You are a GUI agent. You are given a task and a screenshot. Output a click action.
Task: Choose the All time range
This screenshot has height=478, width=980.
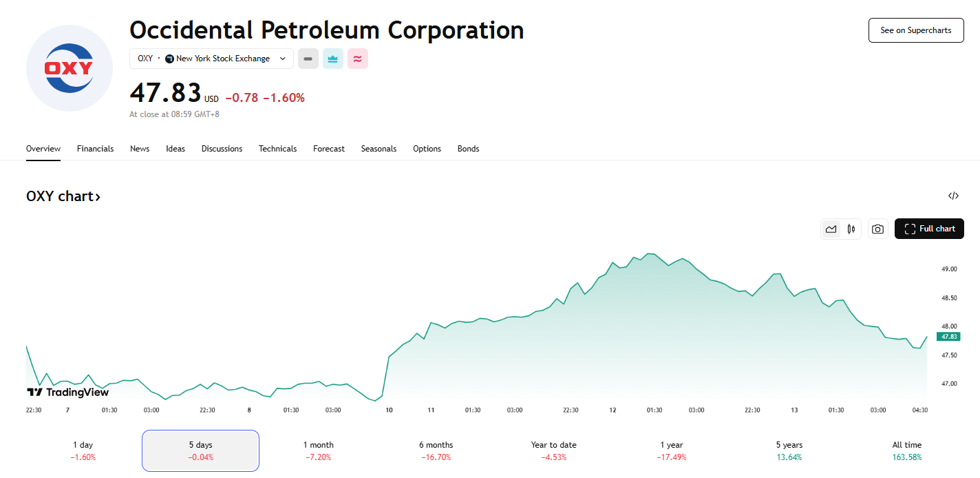[x=906, y=450]
